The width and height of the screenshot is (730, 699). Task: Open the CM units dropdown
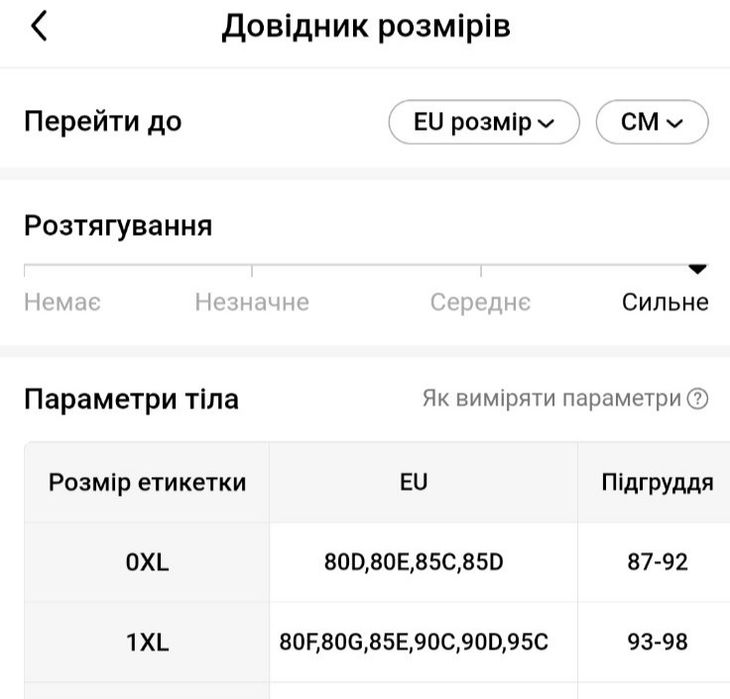(652, 122)
